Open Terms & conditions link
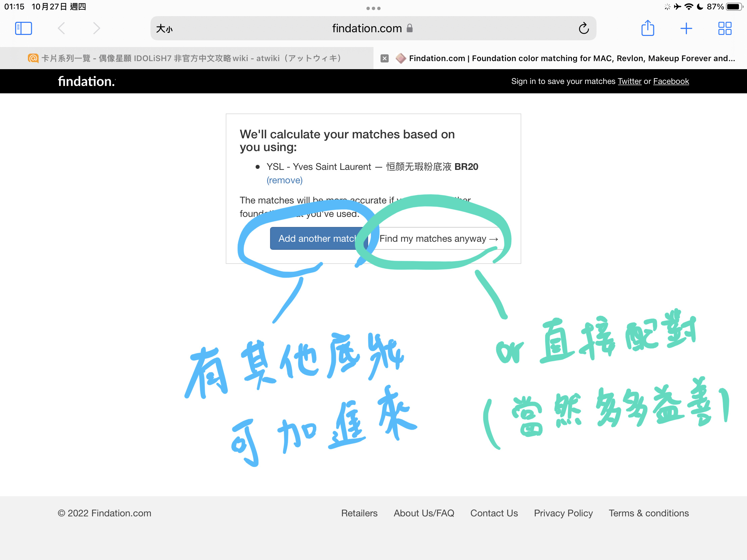Screen dimensions: 747x560 click(x=648, y=513)
